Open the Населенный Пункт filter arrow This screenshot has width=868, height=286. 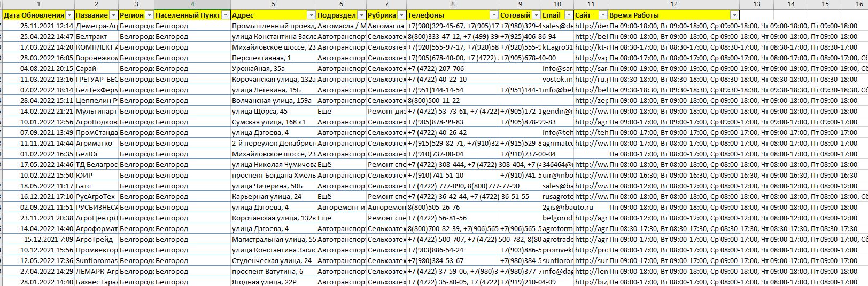[x=226, y=15]
